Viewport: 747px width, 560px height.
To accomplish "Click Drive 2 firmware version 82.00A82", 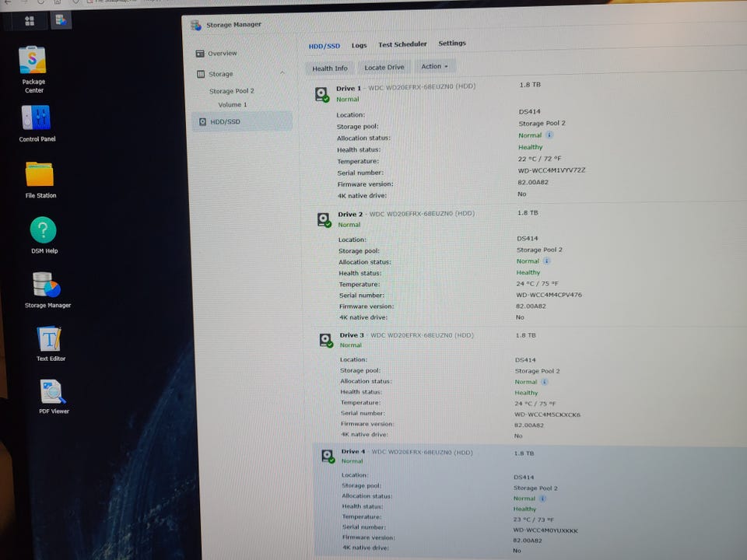I will tap(531, 306).
